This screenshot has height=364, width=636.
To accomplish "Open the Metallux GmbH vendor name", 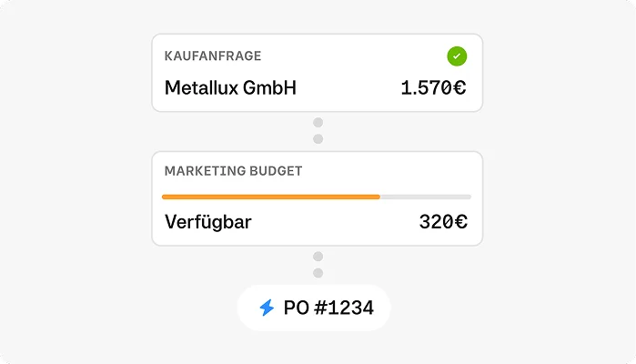I will click(230, 88).
